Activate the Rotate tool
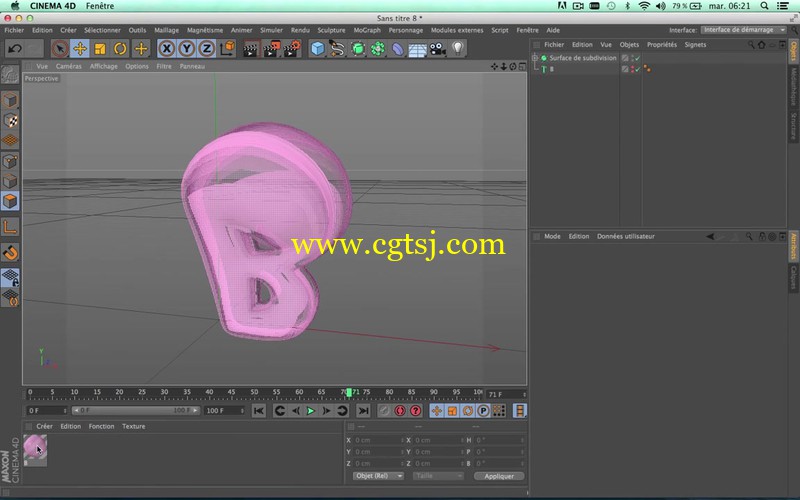Viewport: 800px width, 500px height. coord(120,49)
